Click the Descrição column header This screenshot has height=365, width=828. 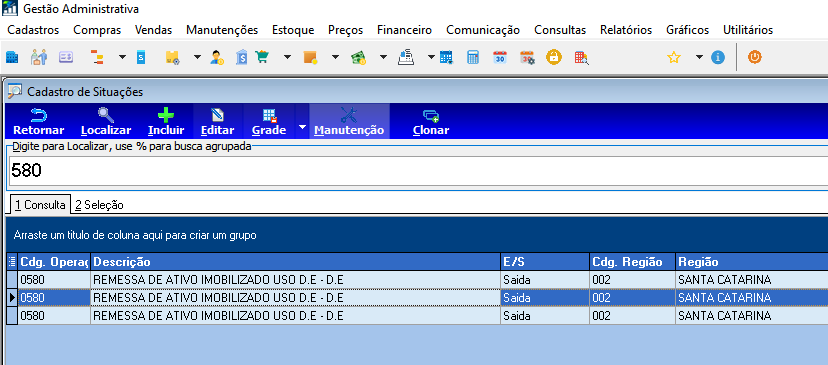coord(295,262)
